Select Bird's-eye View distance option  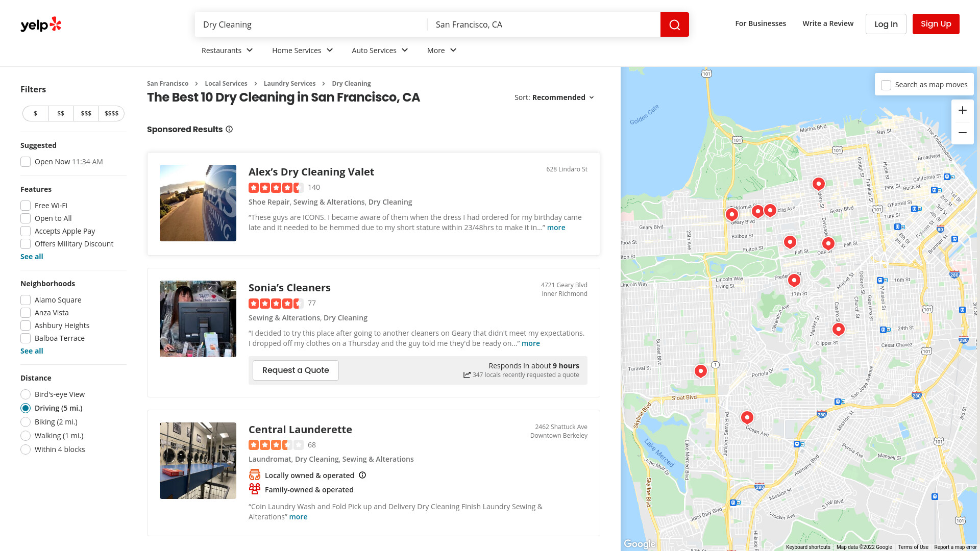pos(26,394)
